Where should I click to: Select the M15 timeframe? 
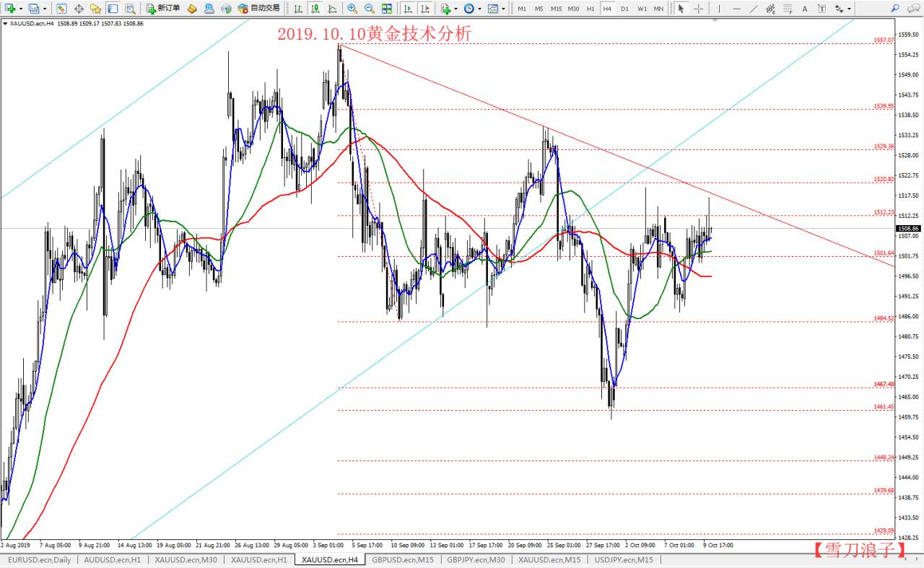point(556,9)
